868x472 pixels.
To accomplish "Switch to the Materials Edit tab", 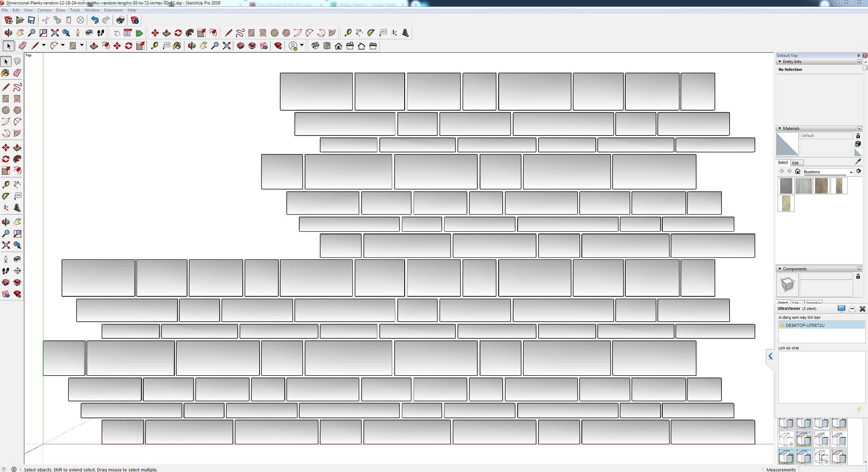I will [795, 163].
